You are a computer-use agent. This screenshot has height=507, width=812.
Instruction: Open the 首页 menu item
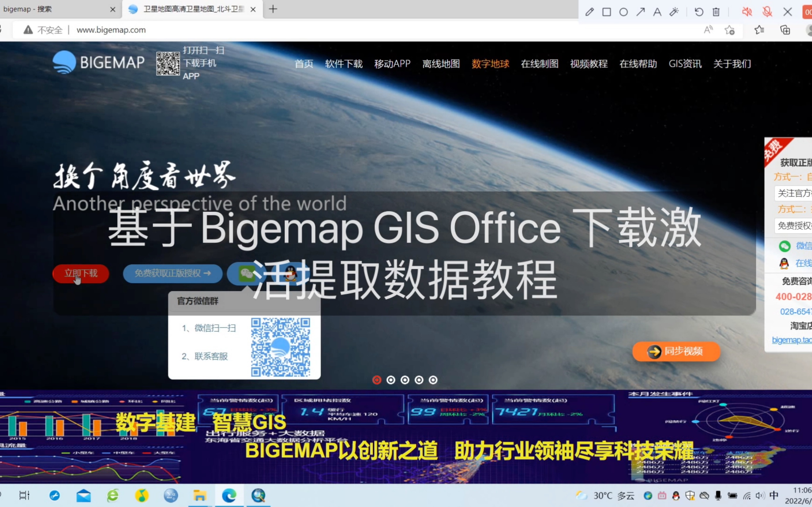click(304, 64)
